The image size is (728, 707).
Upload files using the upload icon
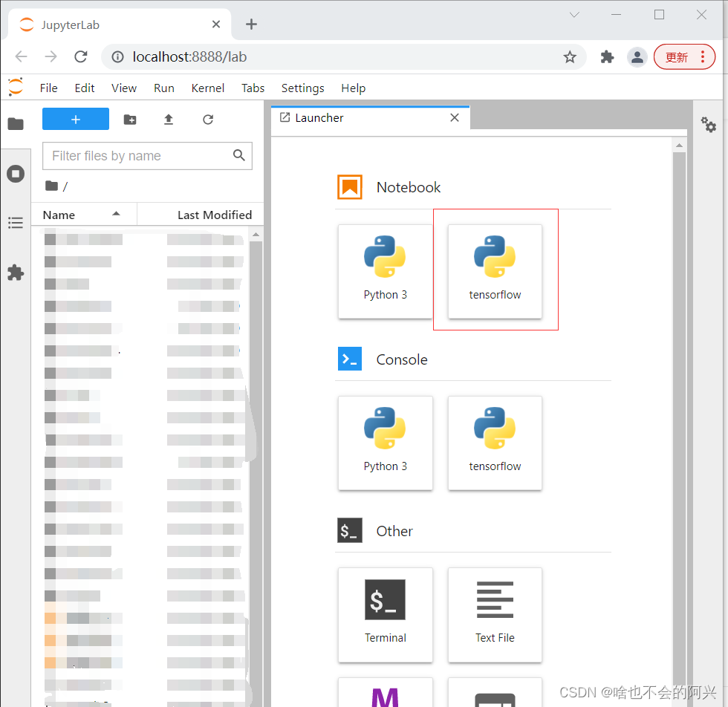[x=169, y=119]
